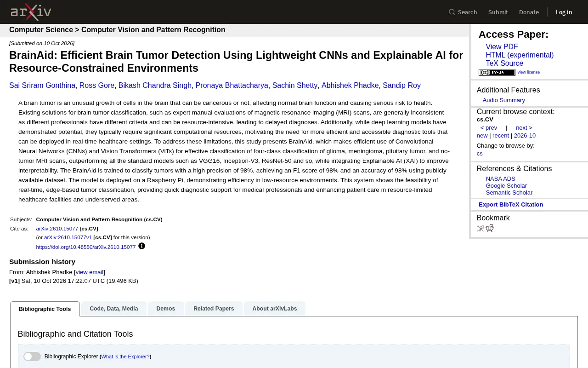Open the Semantic Scholar link
Image resolution: width=588 pixels, height=368 pixels.
click(x=509, y=193)
